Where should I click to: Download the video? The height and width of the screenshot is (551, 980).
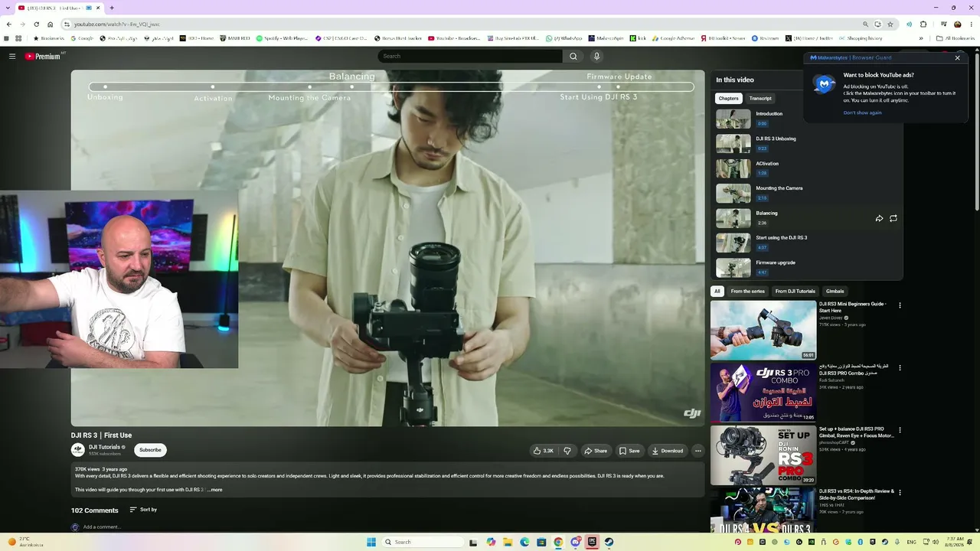click(668, 451)
